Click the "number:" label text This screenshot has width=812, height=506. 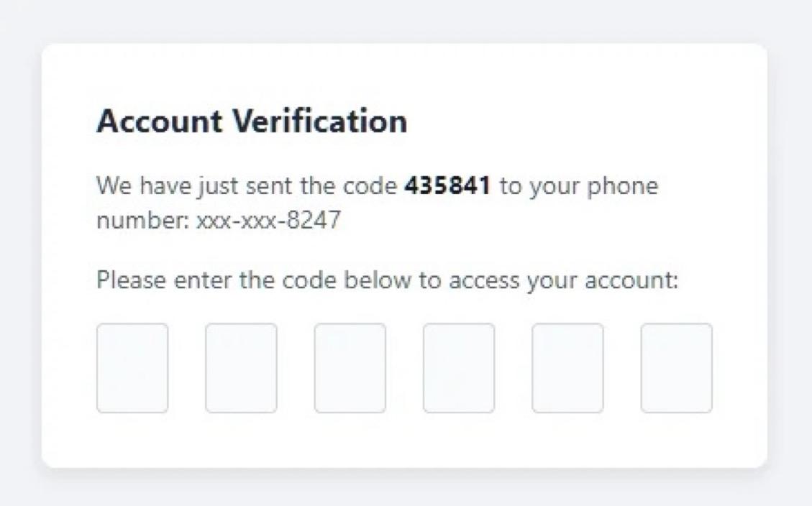point(142,221)
